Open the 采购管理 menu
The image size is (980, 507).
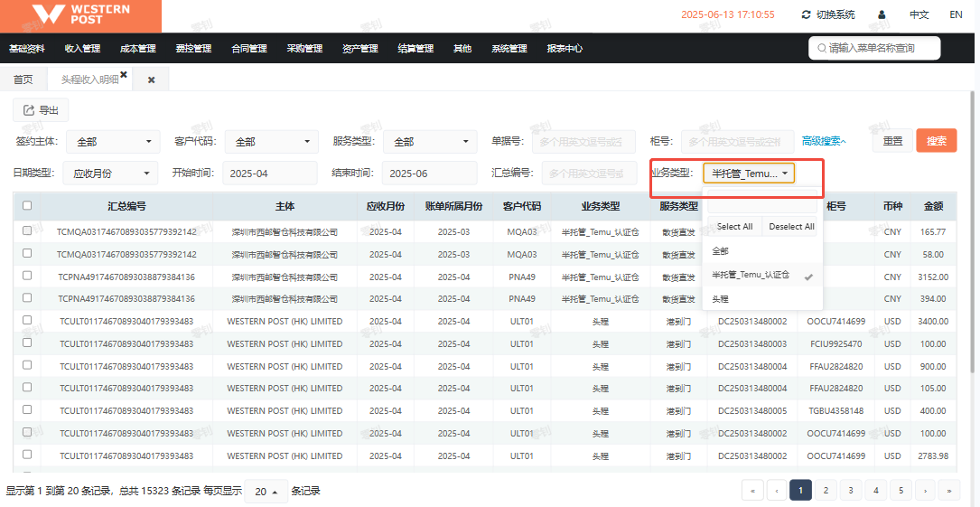tap(305, 48)
